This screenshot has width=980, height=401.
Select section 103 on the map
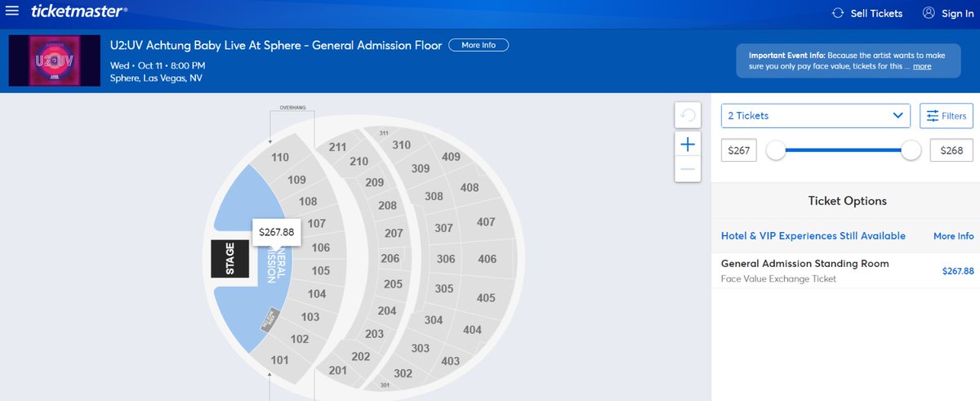[310, 317]
